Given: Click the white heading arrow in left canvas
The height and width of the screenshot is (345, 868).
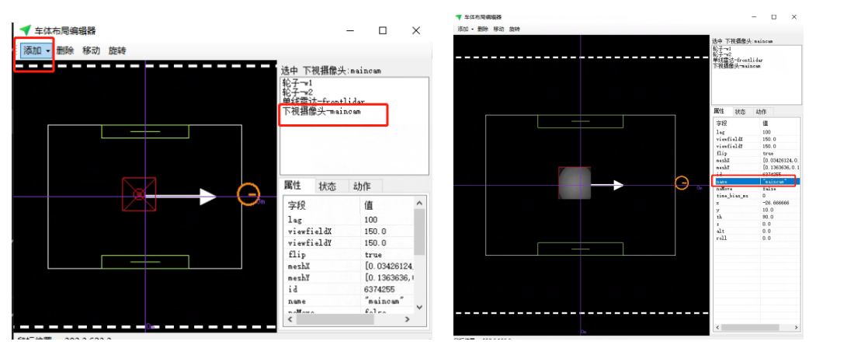Looking at the screenshot, I should click(187, 197).
